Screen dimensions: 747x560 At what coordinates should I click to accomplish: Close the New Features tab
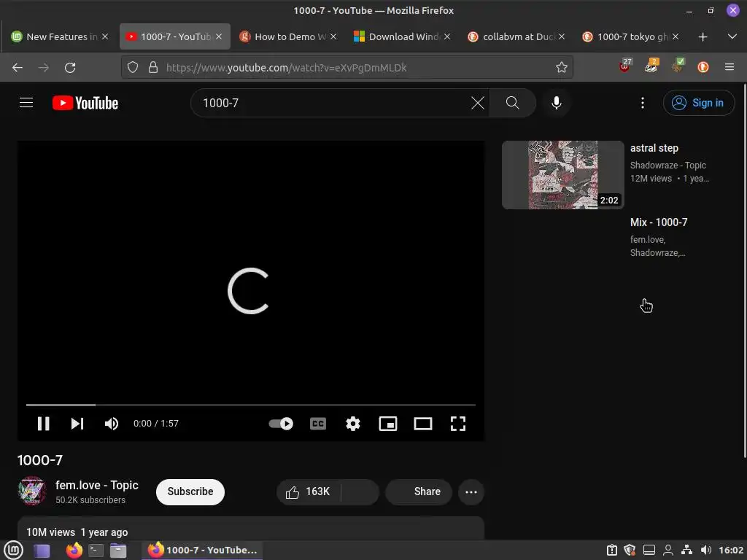(x=105, y=36)
